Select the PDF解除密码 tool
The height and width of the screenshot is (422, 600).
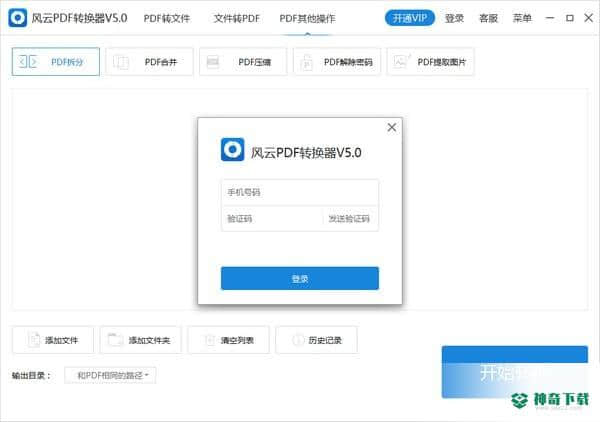click(337, 62)
